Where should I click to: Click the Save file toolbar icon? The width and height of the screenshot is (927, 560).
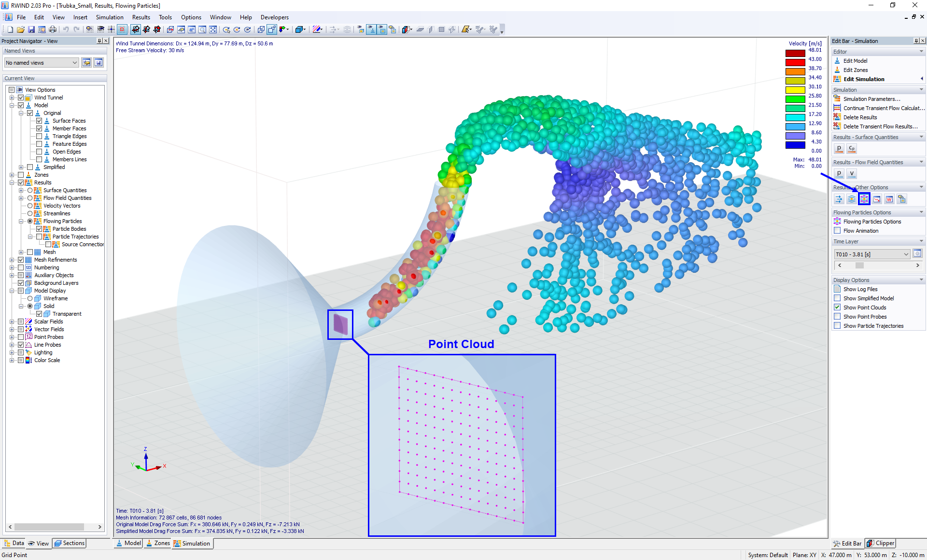point(31,29)
